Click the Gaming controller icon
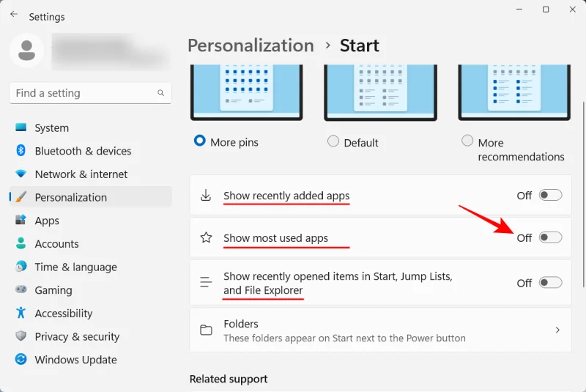586x392 pixels. click(21, 289)
